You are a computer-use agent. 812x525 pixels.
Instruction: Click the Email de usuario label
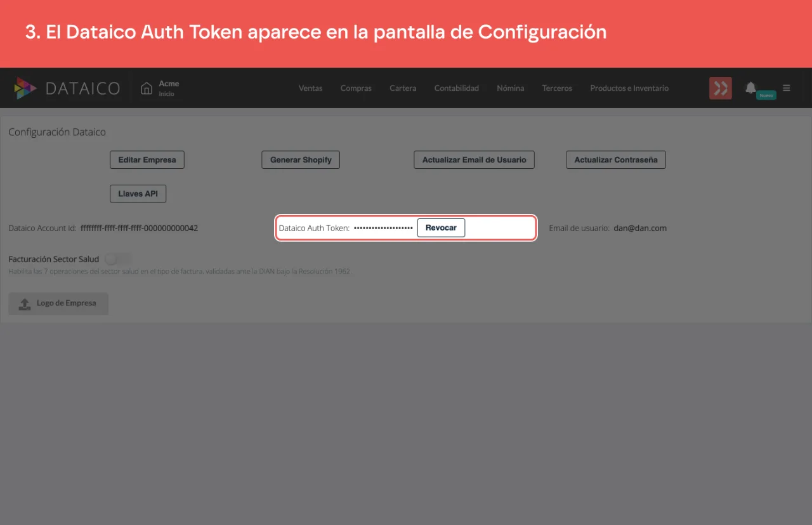[579, 228]
